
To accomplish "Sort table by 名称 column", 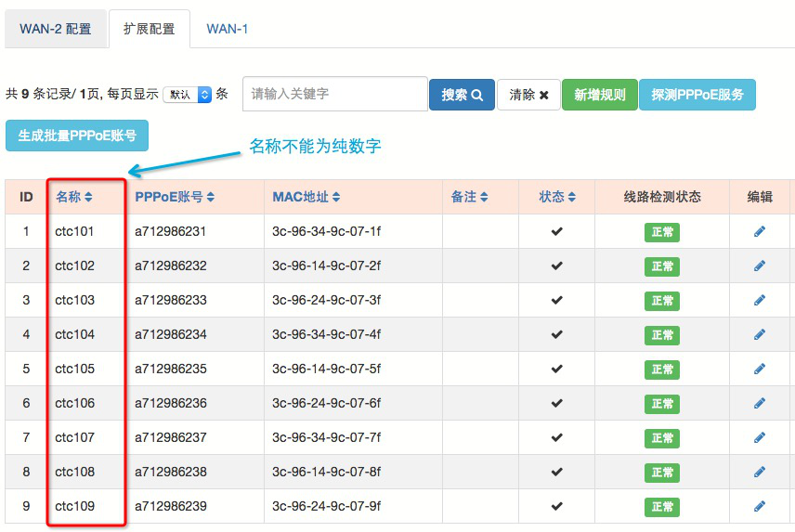I will click(x=74, y=197).
